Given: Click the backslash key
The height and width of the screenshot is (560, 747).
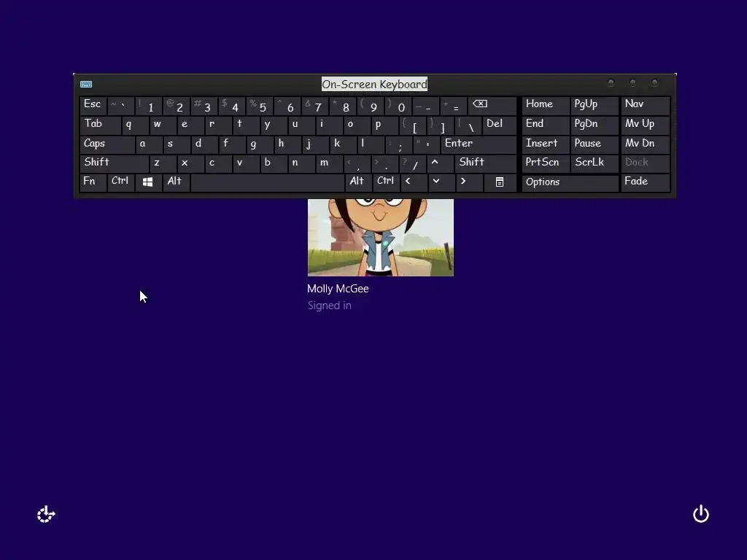Looking at the screenshot, I should coord(468,125).
